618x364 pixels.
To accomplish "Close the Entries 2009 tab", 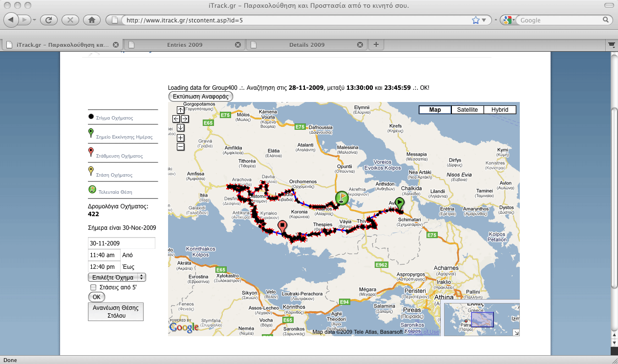I will (238, 44).
